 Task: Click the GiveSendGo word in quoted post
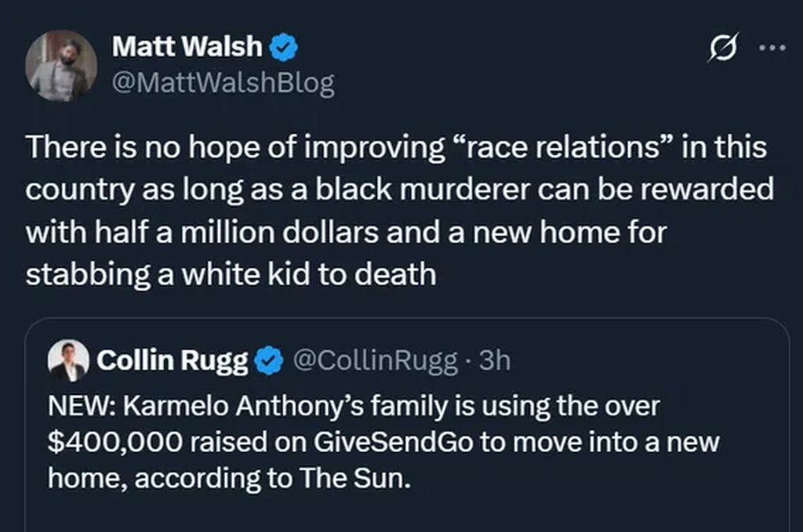tap(392, 442)
